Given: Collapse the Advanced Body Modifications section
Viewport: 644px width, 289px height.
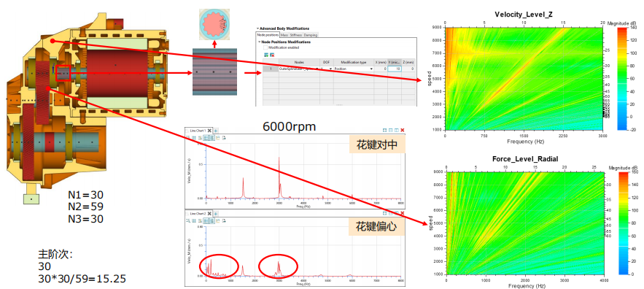Looking at the screenshot, I should (x=257, y=28).
